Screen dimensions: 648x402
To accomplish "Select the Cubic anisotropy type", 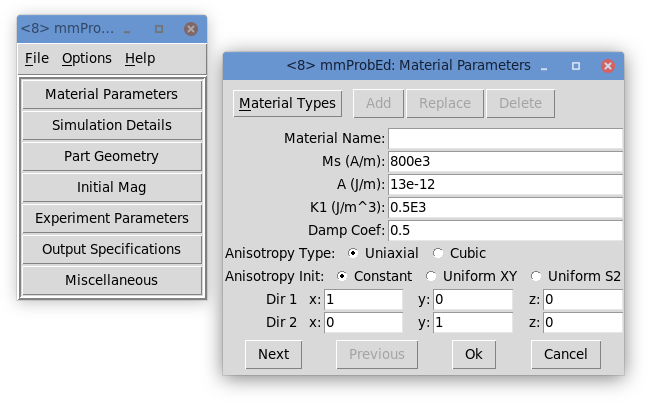I will click(439, 253).
